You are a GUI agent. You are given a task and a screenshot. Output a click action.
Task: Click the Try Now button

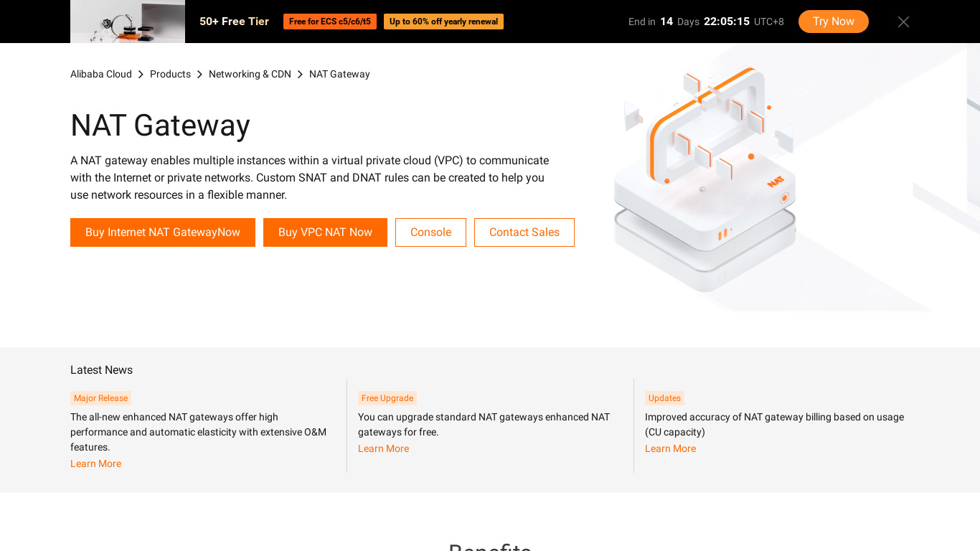pyautogui.click(x=834, y=22)
